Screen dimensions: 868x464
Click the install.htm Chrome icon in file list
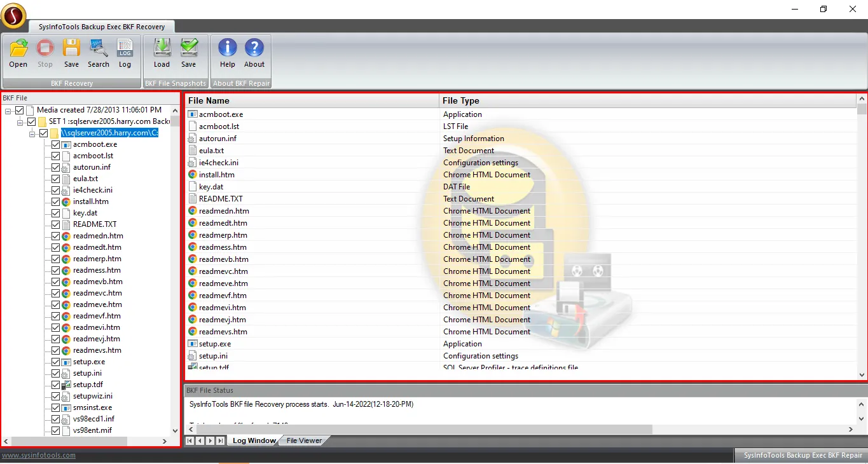click(x=193, y=175)
